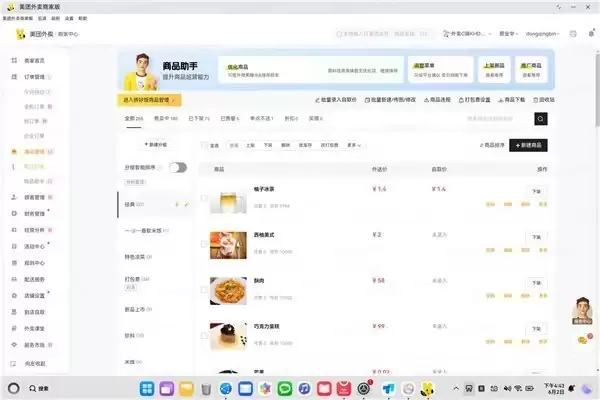Click the 进入拼好饭商品管理 yellow banner button
Screen dimensions: 600x400
[x=149, y=100]
